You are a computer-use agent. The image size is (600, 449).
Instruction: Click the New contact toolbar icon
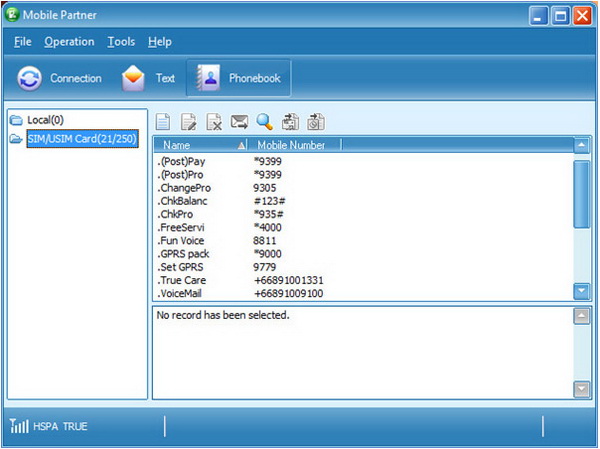(x=163, y=122)
